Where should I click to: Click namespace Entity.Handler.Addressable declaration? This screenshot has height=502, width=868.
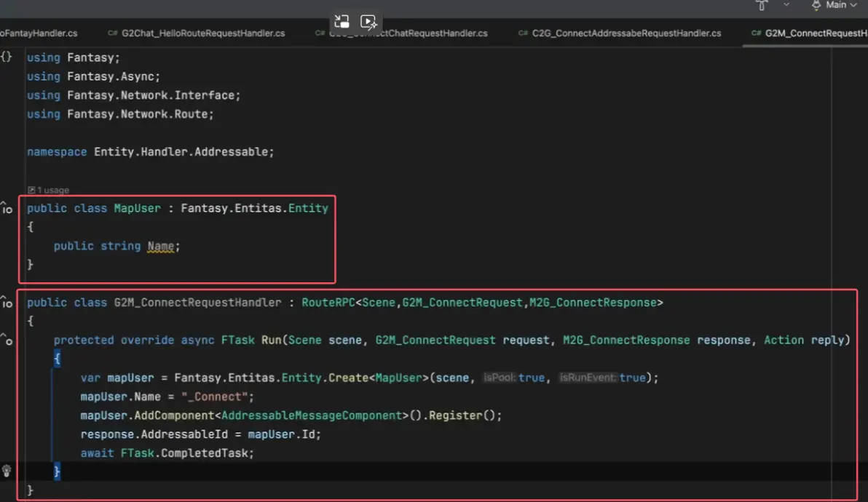coord(151,151)
